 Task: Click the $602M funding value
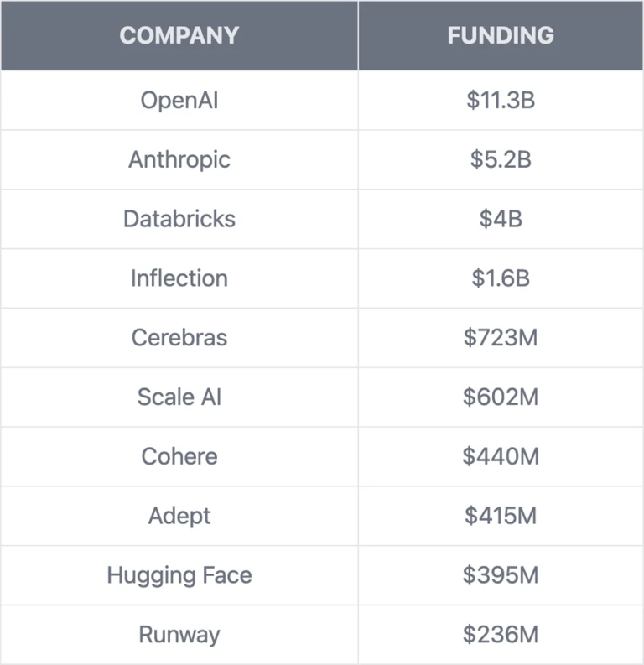click(x=501, y=397)
